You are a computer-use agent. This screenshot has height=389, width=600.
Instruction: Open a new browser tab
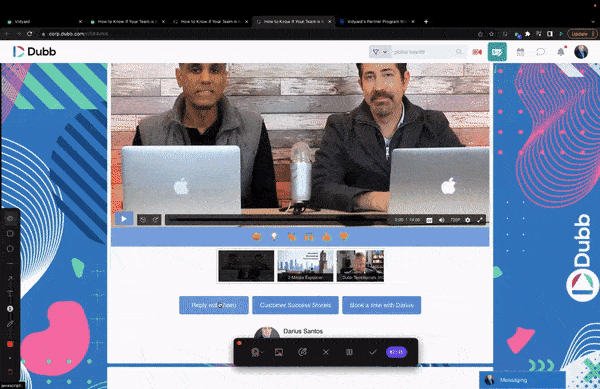coord(426,22)
